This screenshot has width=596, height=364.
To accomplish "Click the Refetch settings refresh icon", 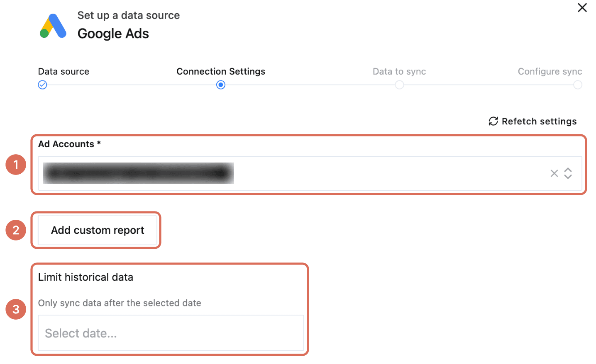I will point(493,121).
